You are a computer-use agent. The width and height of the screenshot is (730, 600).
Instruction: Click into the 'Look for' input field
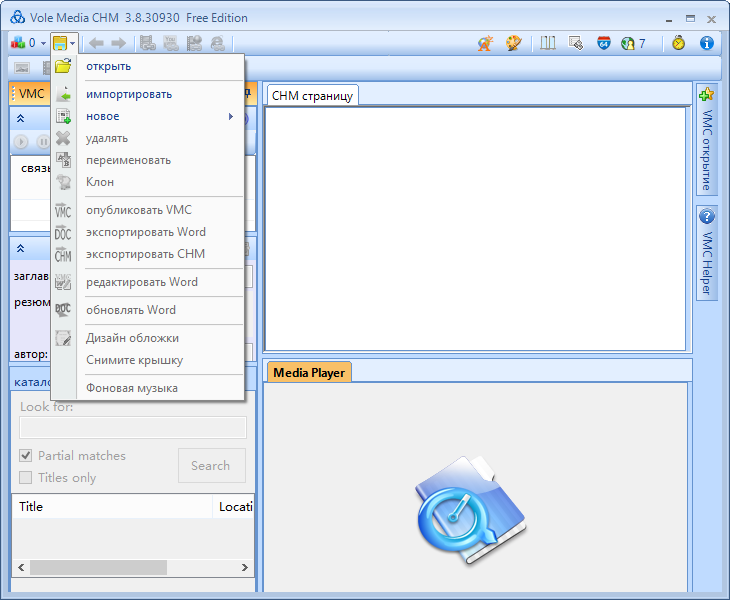[x=133, y=427]
